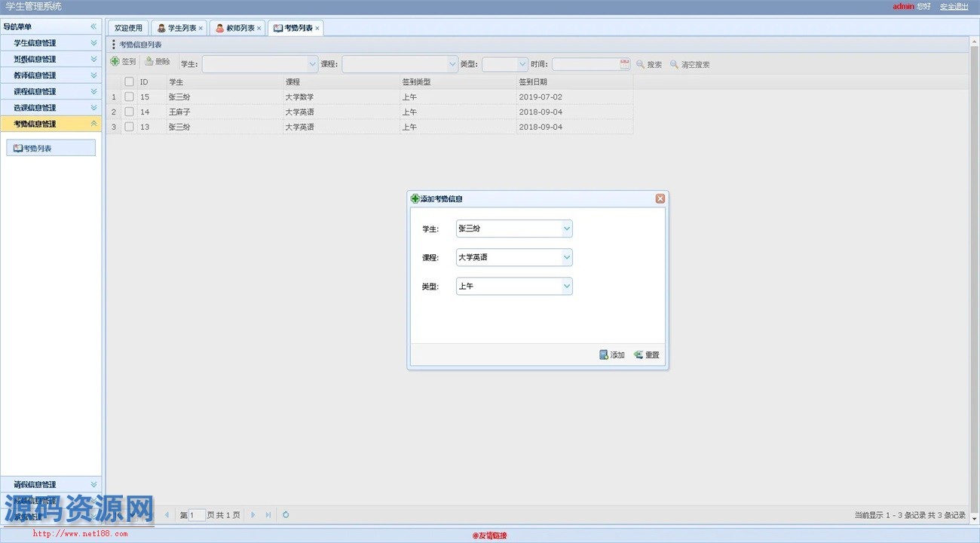Open the dialog 类型 dropdown showing 上午

pyautogui.click(x=567, y=286)
